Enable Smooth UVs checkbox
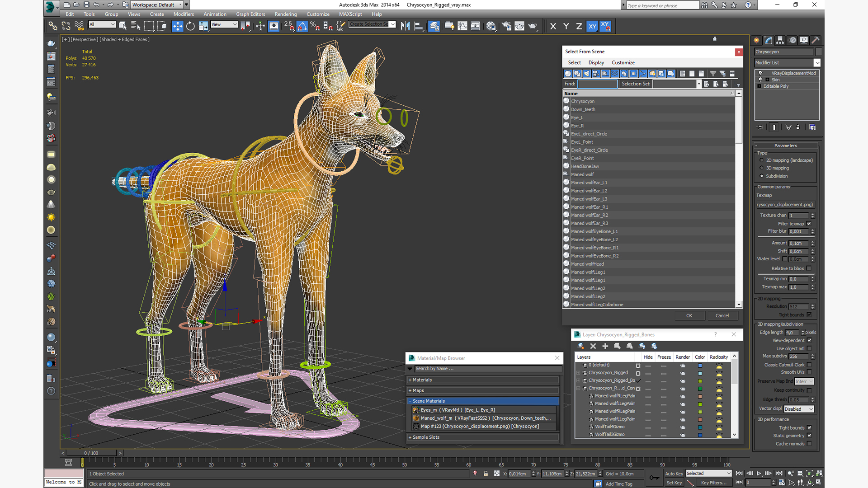The height and width of the screenshot is (488, 868). tap(809, 372)
